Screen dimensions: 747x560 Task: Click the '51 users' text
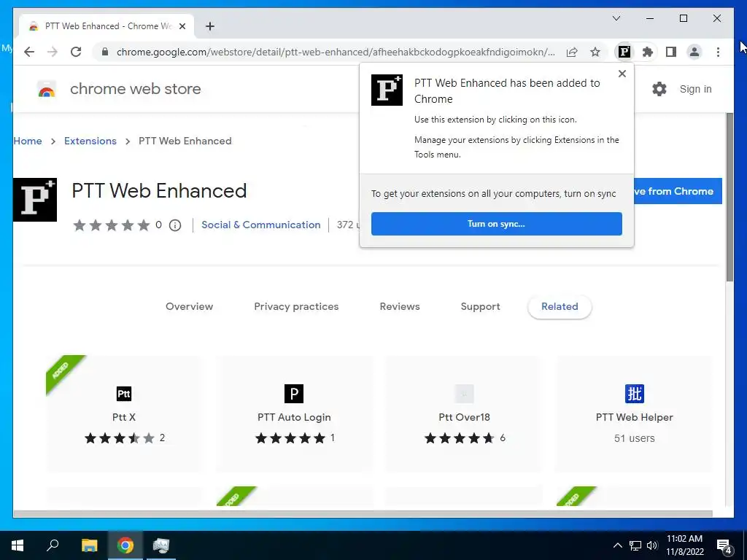point(634,438)
